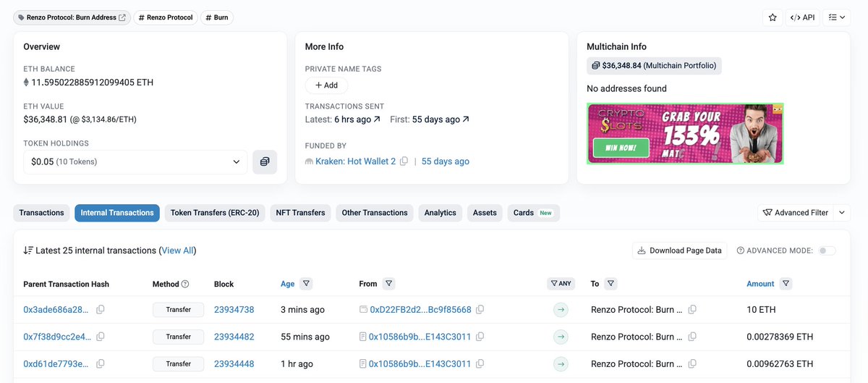Screen dimensions: 868x383
Task: Open the funded by 55 days ago link
Action: [x=446, y=161]
